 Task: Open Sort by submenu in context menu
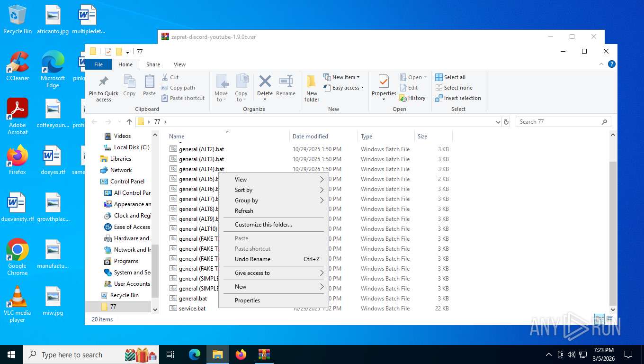(273, 190)
